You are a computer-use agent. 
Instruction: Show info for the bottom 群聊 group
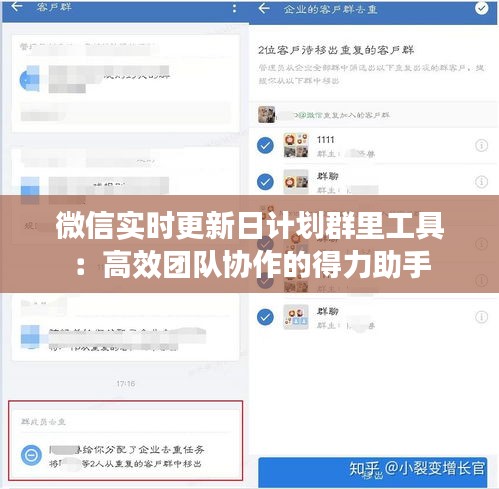[x=481, y=317]
